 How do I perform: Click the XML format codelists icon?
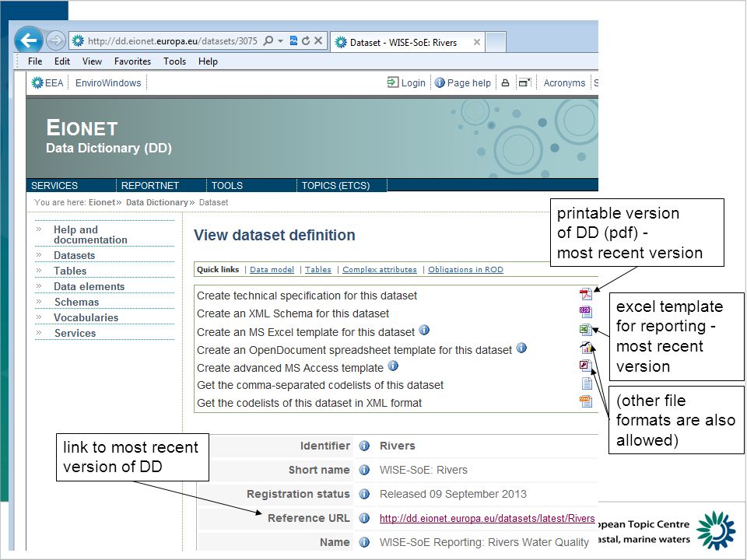pyautogui.click(x=585, y=401)
